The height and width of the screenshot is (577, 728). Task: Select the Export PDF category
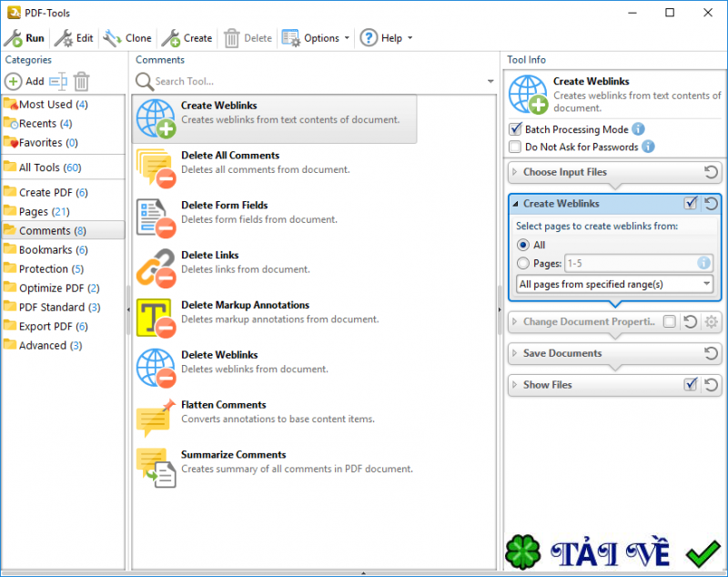[63, 327]
